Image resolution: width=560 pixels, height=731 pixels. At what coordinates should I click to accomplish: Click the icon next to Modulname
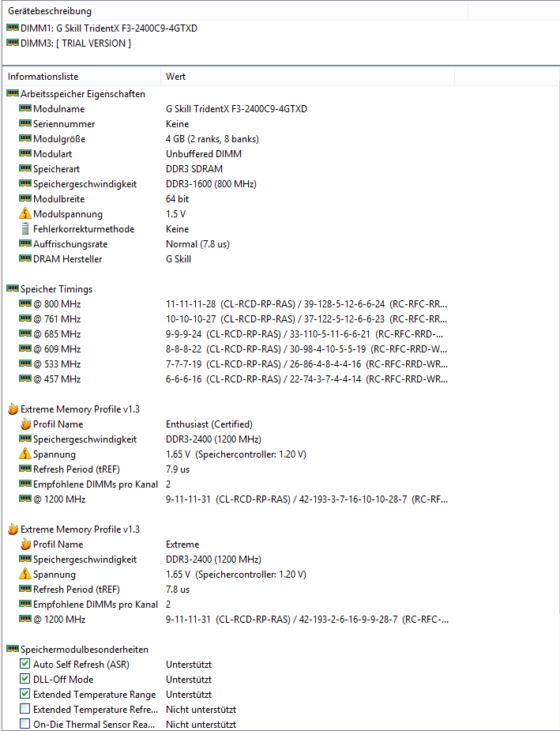point(25,108)
